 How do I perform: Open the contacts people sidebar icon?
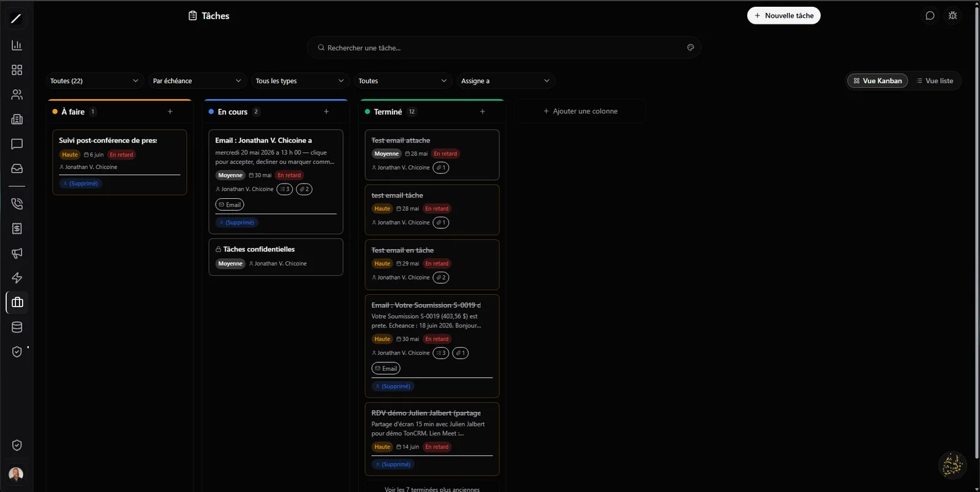point(17,95)
